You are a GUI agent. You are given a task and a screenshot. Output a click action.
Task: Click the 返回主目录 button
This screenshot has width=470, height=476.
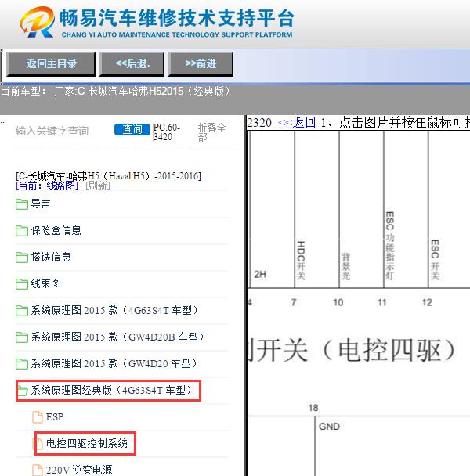point(51,64)
